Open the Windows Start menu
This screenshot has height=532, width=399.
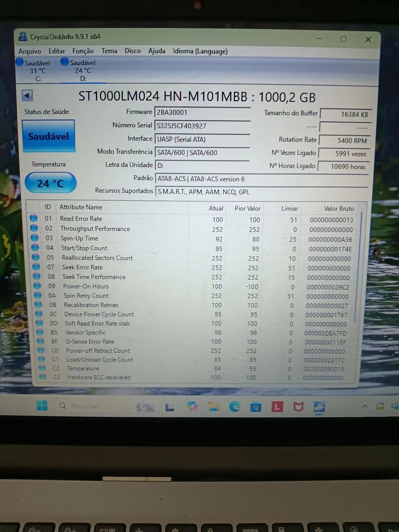click(42, 405)
